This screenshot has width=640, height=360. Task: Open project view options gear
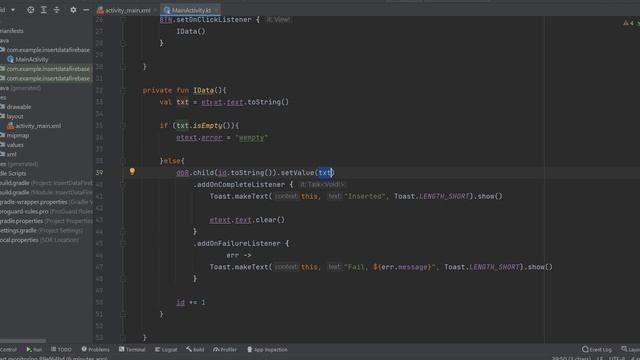pyautogui.click(x=73, y=10)
